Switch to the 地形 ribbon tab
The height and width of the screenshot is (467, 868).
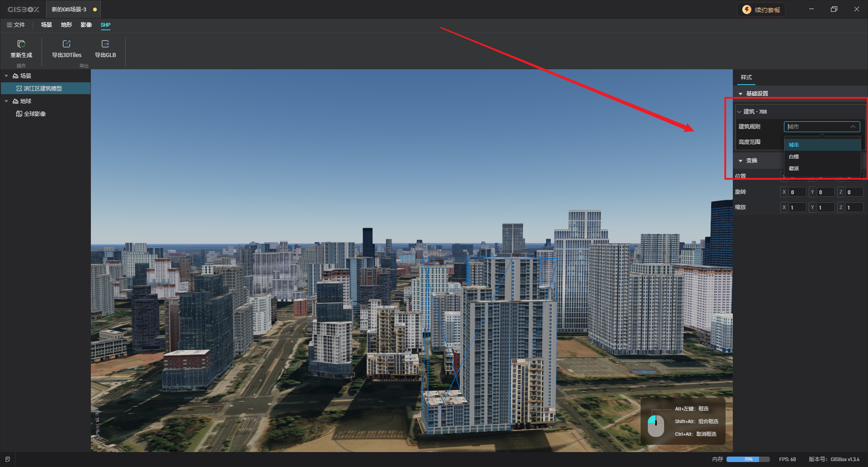66,25
